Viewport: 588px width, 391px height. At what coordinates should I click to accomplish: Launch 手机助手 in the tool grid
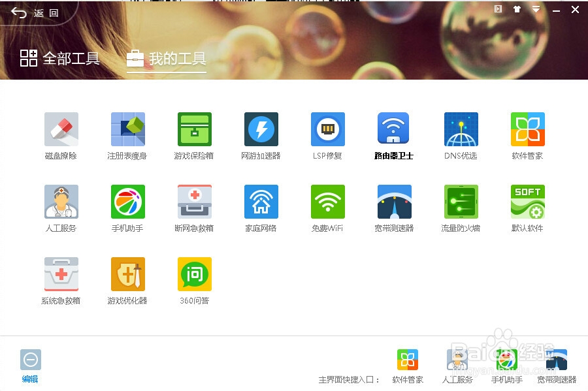pyautogui.click(x=128, y=202)
